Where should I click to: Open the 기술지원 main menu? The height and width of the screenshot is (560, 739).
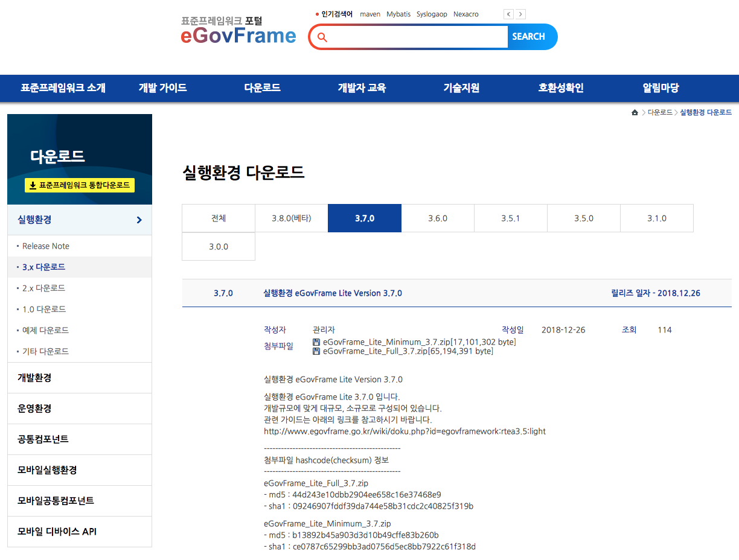461,88
